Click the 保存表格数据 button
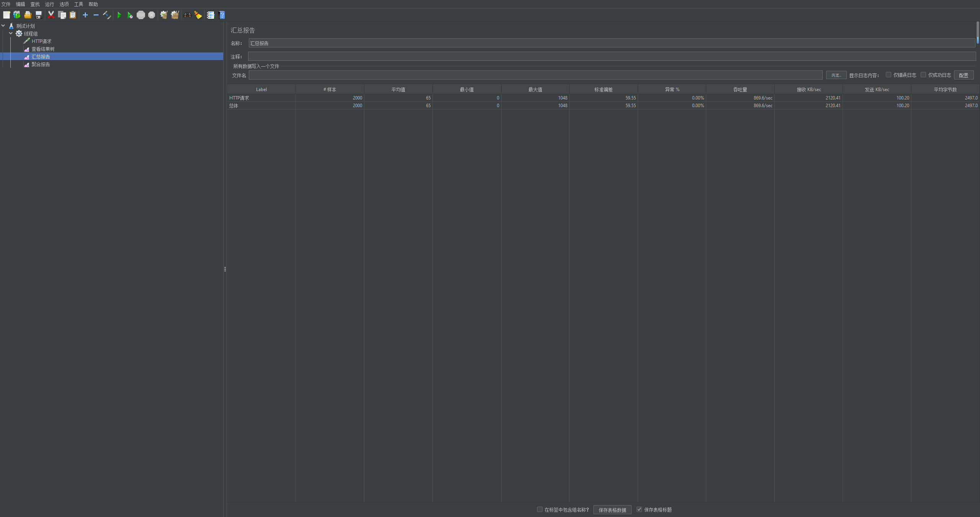This screenshot has width=980, height=517. click(612, 510)
